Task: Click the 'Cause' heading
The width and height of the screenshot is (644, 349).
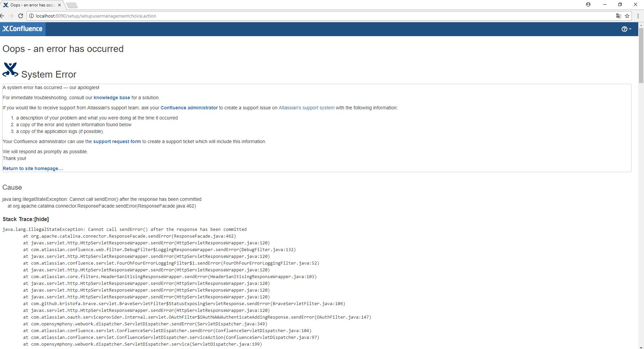Action: pyautogui.click(x=12, y=187)
